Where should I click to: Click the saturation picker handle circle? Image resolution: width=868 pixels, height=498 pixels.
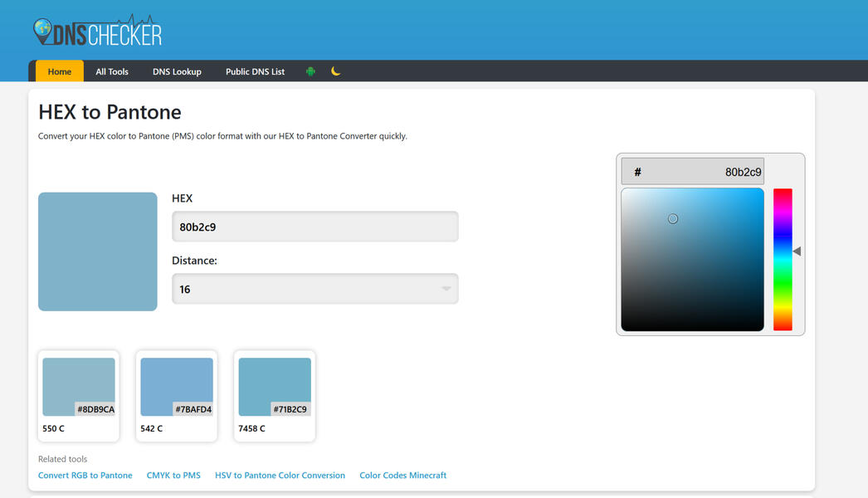(x=673, y=219)
